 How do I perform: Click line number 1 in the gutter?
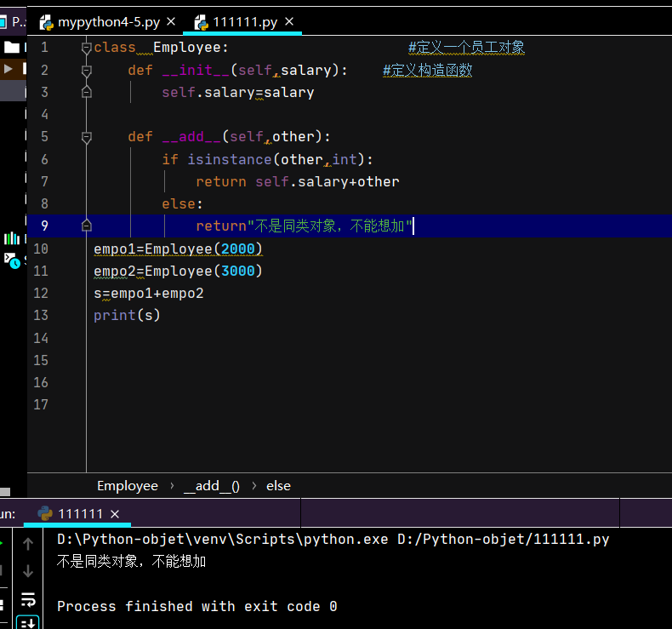click(44, 48)
